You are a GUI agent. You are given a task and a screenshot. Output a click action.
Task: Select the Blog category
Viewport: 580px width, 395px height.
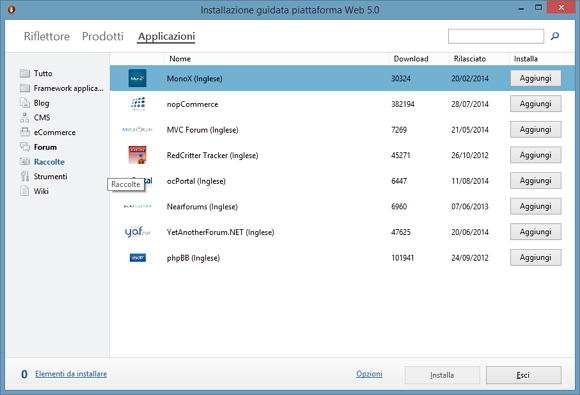(41, 103)
